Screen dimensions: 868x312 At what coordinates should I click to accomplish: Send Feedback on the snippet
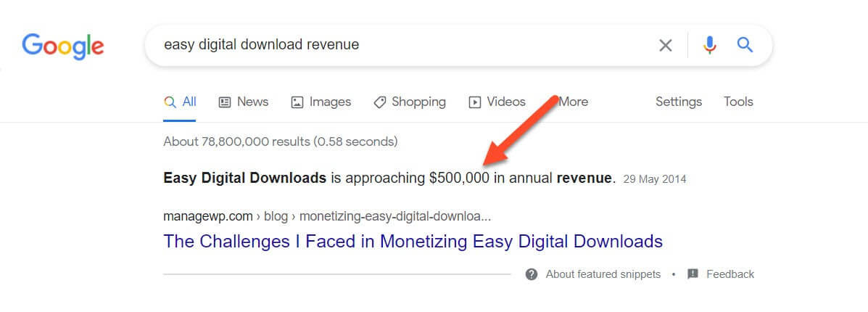tap(730, 274)
